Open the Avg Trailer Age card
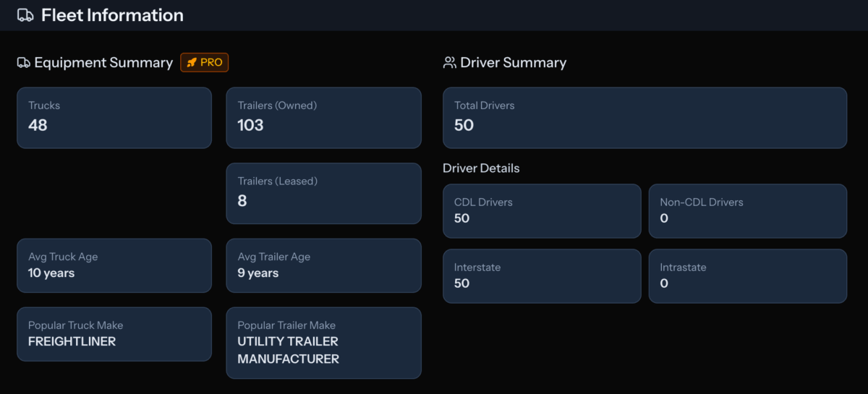 [323, 265]
